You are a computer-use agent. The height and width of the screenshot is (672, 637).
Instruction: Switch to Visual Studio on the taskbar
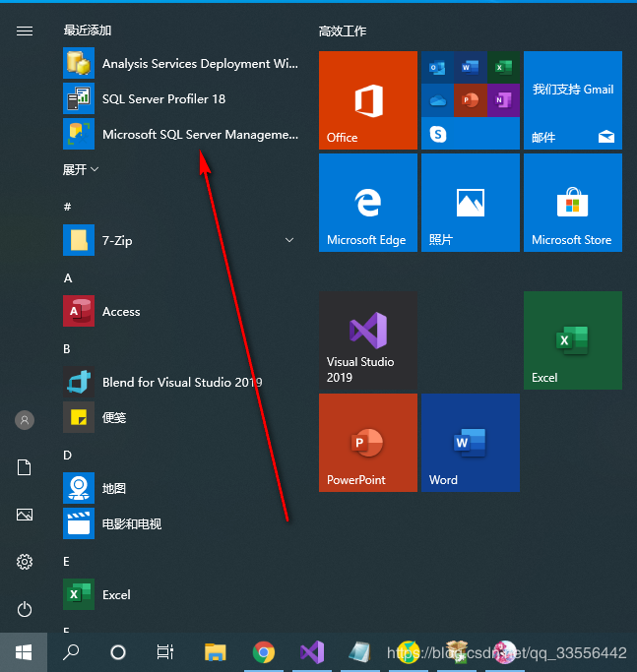(312, 652)
